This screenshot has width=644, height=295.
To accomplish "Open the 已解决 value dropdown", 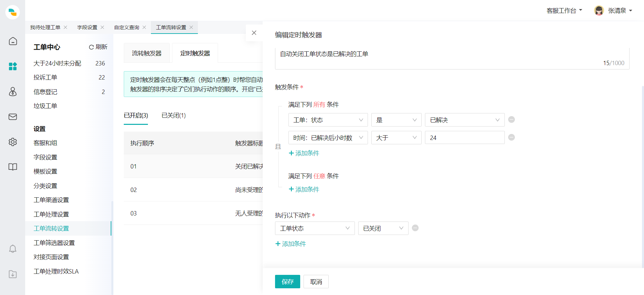I will pyautogui.click(x=465, y=120).
